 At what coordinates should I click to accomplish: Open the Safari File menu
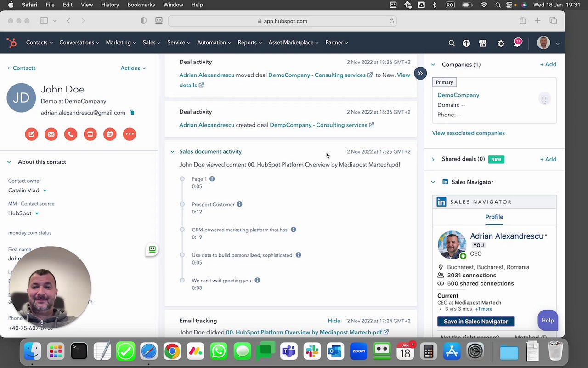click(x=50, y=5)
